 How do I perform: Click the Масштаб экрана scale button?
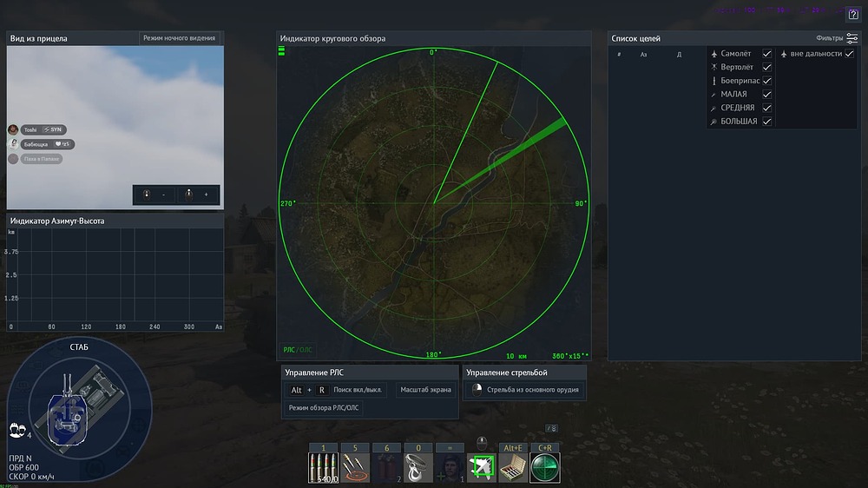[x=425, y=390]
